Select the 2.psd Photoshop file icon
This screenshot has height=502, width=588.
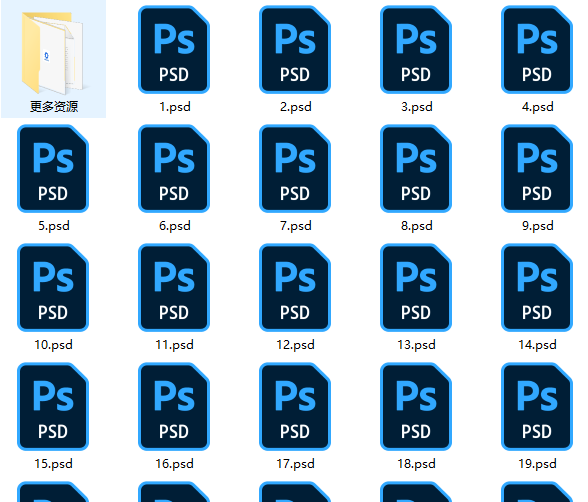point(295,49)
